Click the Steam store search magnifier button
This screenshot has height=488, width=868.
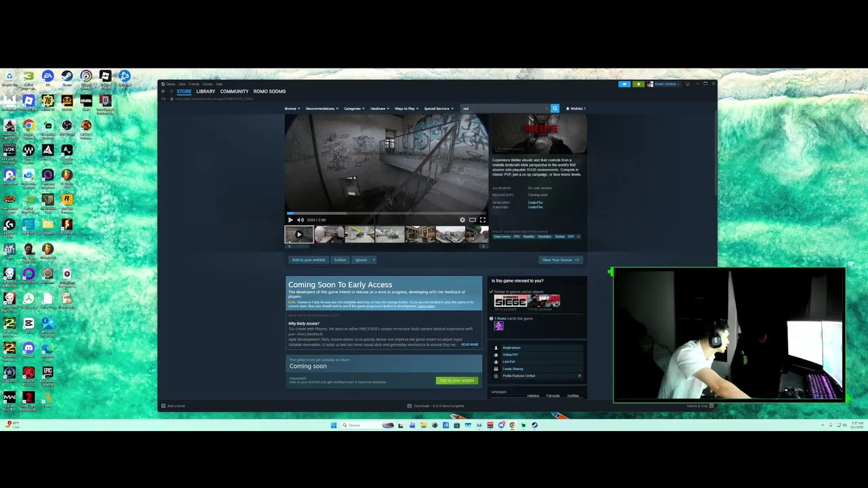(555, 108)
